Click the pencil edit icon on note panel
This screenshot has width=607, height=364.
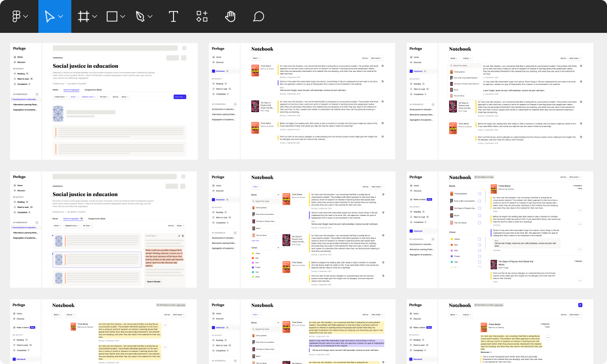[179, 236]
